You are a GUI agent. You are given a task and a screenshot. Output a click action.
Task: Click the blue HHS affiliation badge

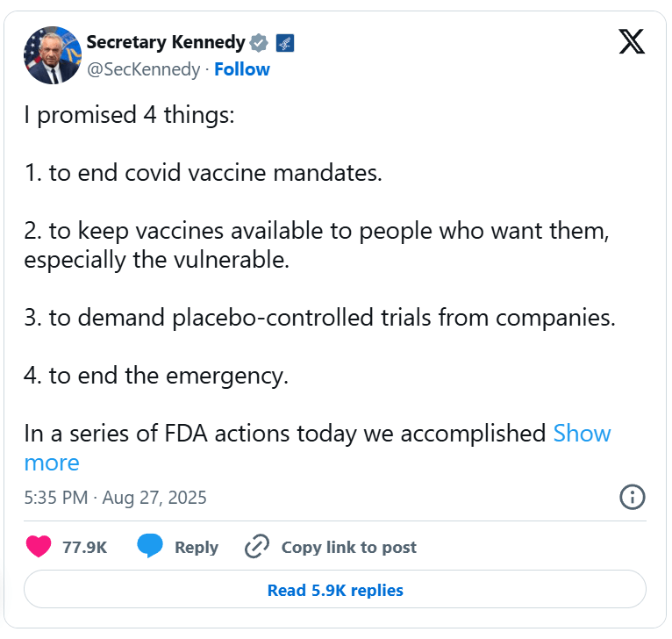coord(284,42)
